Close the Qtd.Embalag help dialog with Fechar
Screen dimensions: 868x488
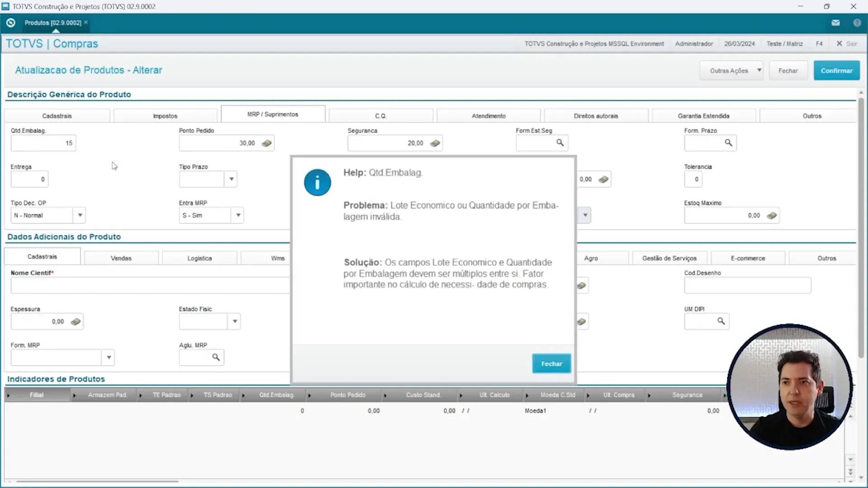click(551, 363)
